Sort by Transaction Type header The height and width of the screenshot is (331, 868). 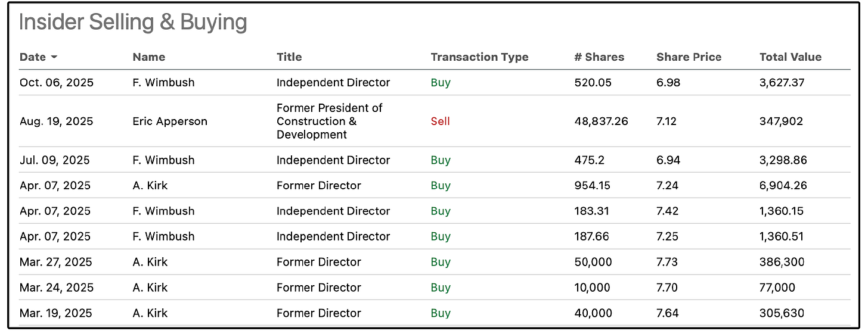click(479, 57)
